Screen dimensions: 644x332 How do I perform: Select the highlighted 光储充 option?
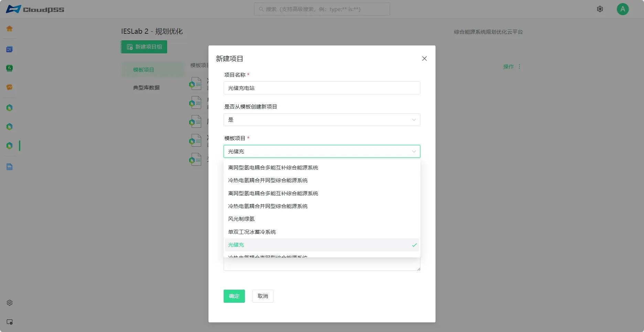point(322,245)
